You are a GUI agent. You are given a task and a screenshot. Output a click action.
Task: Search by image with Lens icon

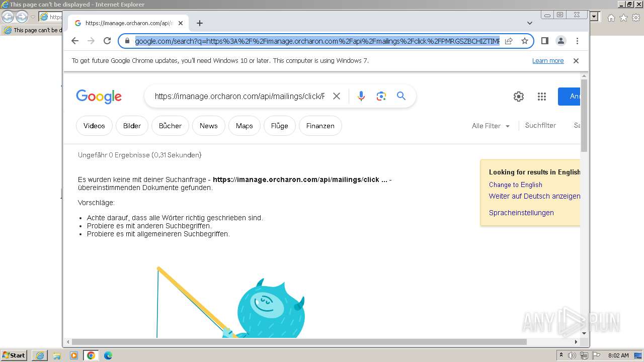click(381, 96)
